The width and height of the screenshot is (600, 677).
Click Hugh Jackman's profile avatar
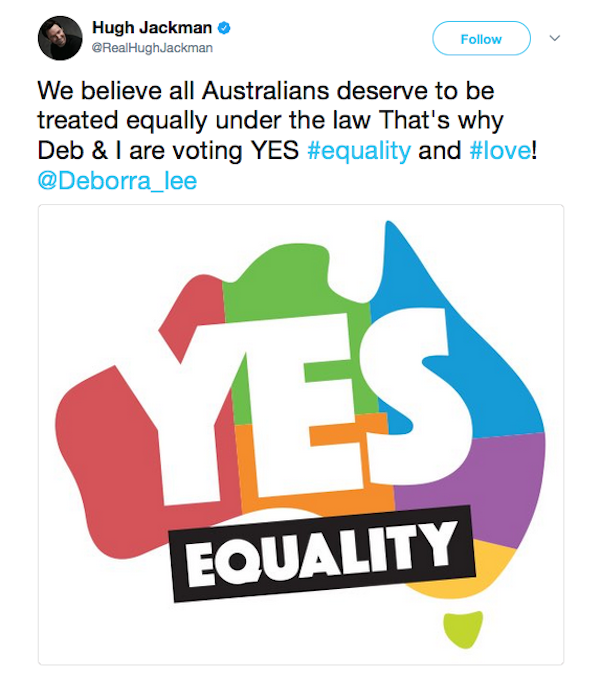(x=60, y=38)
